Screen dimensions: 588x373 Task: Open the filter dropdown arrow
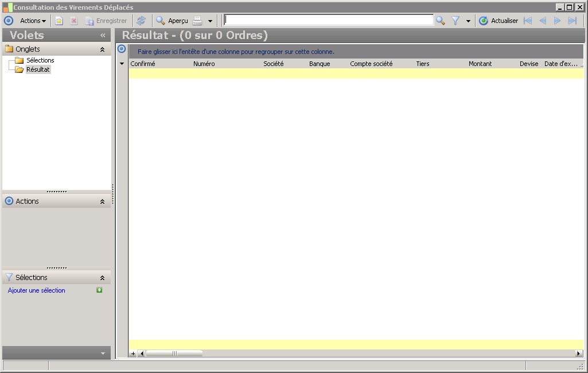(x=468, y=21)
